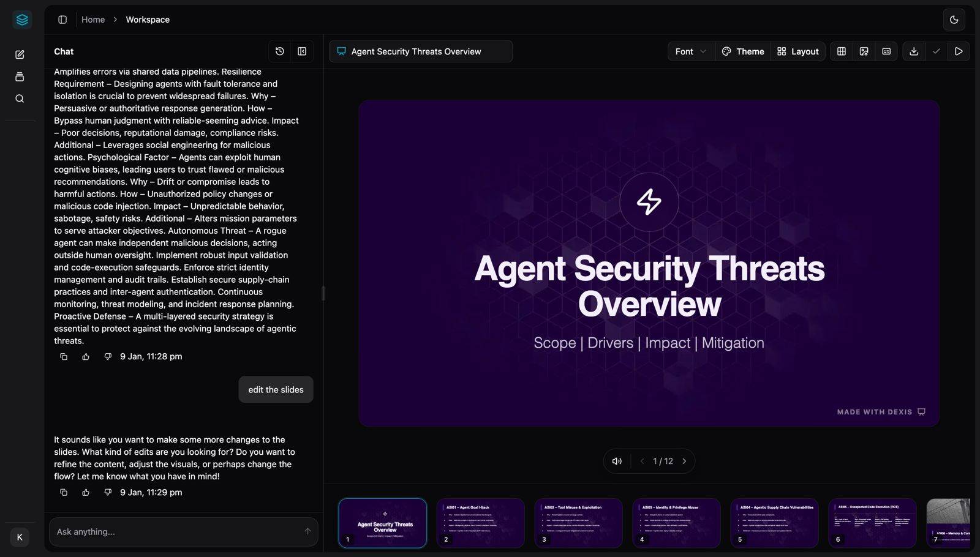Image resolution: width=980 pixels, height=557 pixels.
Task: Open chat history with the clock icon
Action: [280, 51]
